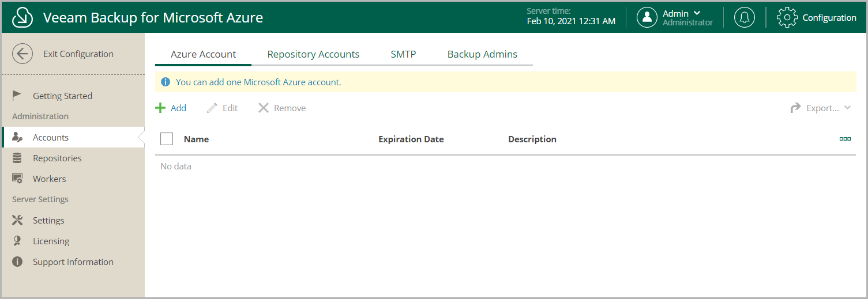Switch to the Azure Account tab
Viewport: 868px width, 299px height.
(x=203, y=54)
